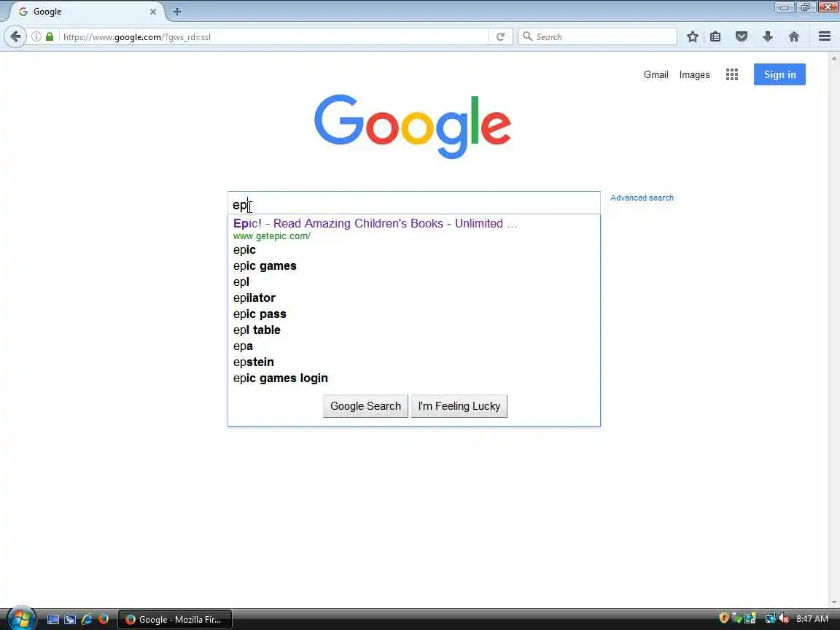Click the Google logo
The height and width of the screenshot is (630, 840).
[x=413, y=126]
